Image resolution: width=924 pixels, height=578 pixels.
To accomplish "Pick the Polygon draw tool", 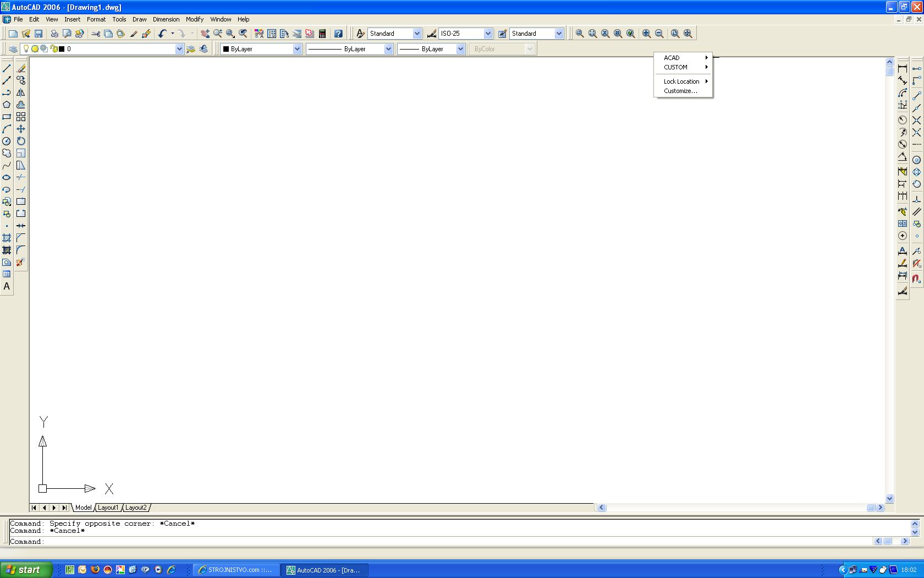I will click(7, 105).
